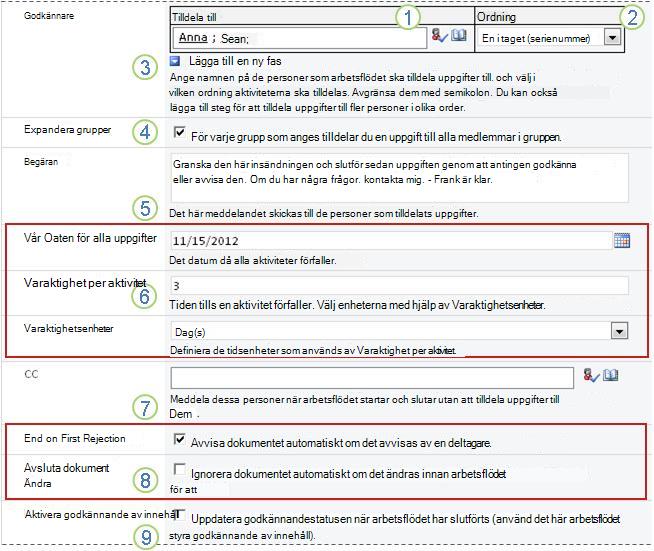
Task: Click Check Names icon beside Tilldela till
Action: 439,36
